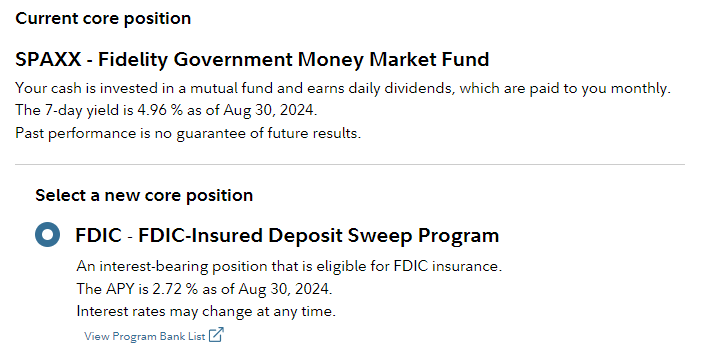This screenshot has width=701, height=361.
Task: Click the 7-day yield 4.96 % value
Action: pos(160,110)
